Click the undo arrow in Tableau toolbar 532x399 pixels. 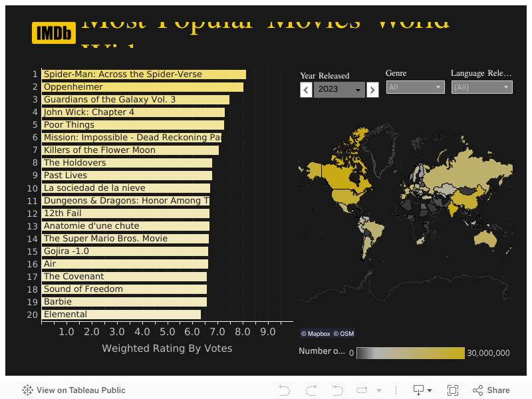pos(285,390)
